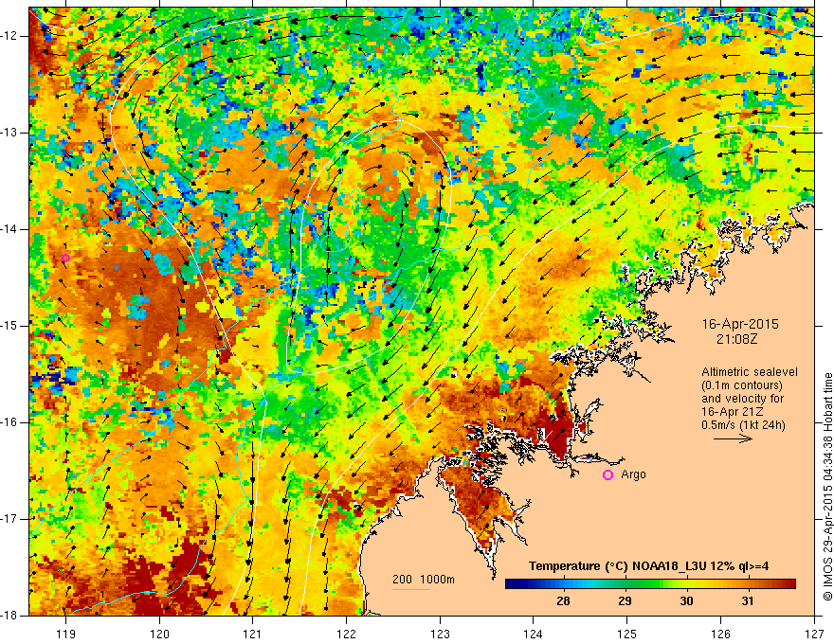Viewport: 834px width, 644px height.
Task: Click the color bar tick label 30
Action: click(687, 601)
